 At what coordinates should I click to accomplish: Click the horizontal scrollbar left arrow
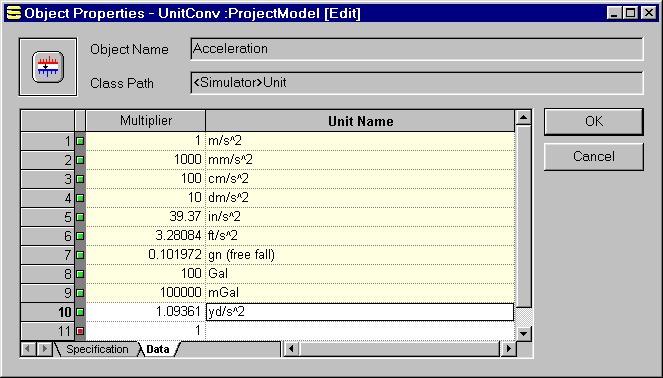pyautogui.click(x=291, y=349)
